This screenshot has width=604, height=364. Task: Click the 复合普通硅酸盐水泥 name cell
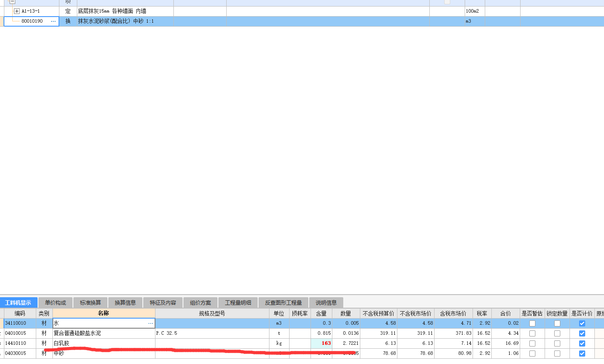point(104,333)
